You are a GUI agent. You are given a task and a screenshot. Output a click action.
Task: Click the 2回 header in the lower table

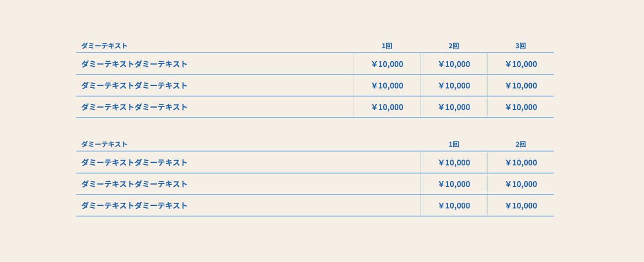tap(520, 144)
